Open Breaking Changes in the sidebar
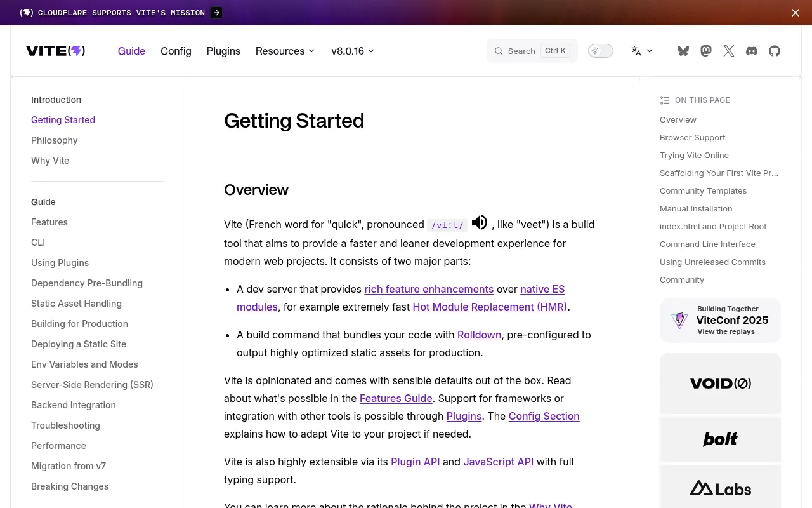812x508 pixels. click(x=70, y=486)
